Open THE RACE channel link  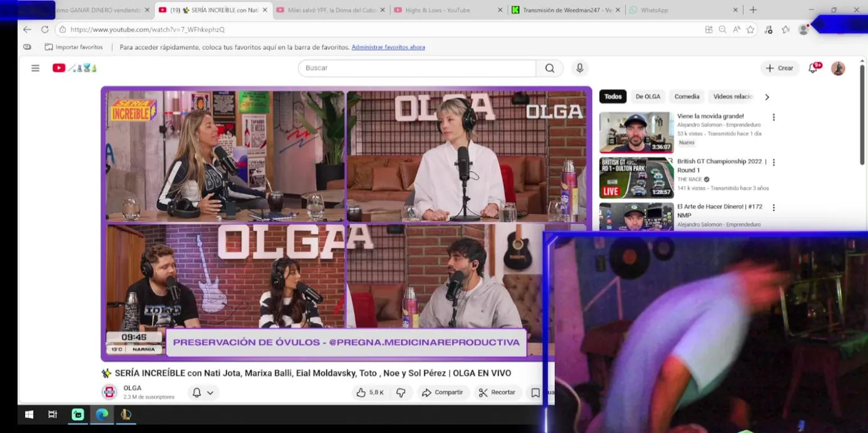pos(689,179)
